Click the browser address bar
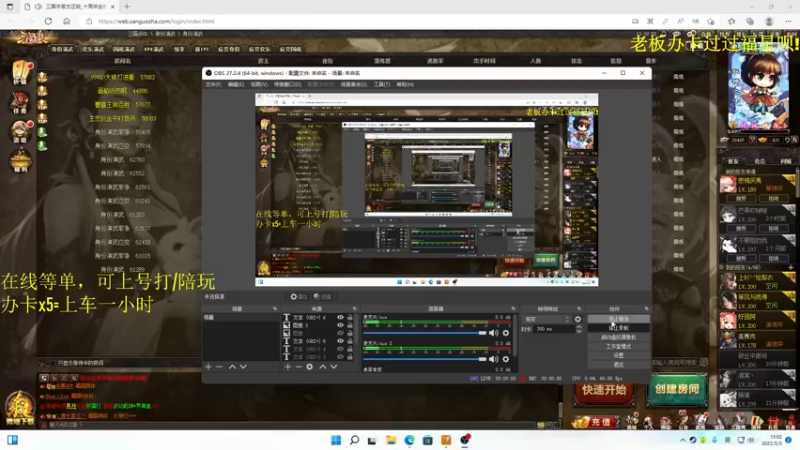This screenshot has height=450, width=800. [x=357, y=21]
